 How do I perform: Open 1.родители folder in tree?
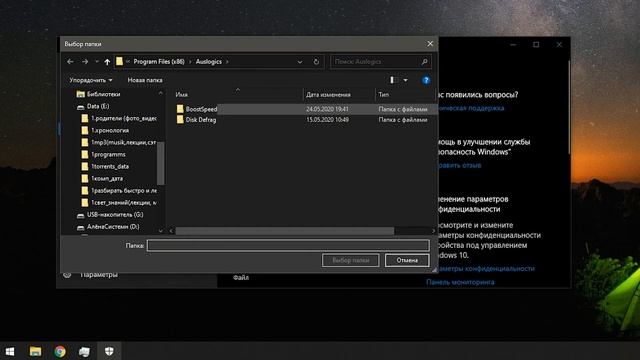pos(124,118)
